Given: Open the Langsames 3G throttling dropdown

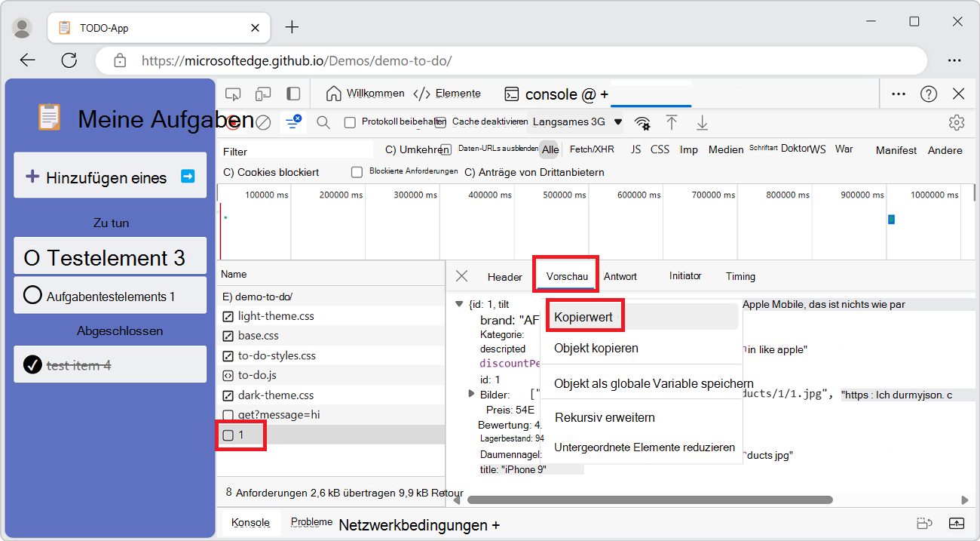Looking at the screenshot, I should point(577,121).
